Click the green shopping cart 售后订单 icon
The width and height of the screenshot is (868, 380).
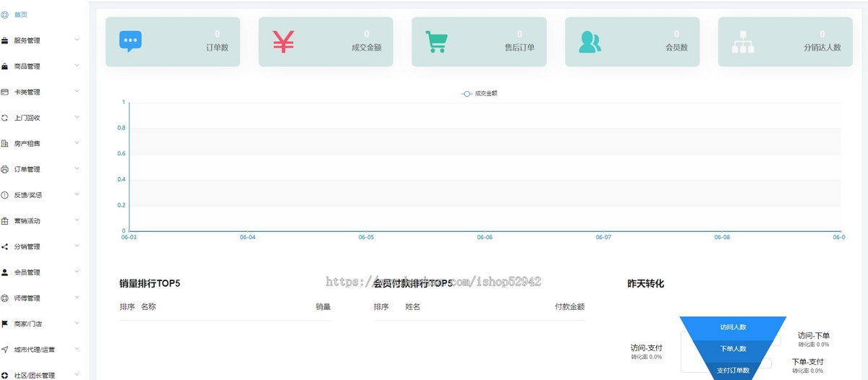pos(436,41)
